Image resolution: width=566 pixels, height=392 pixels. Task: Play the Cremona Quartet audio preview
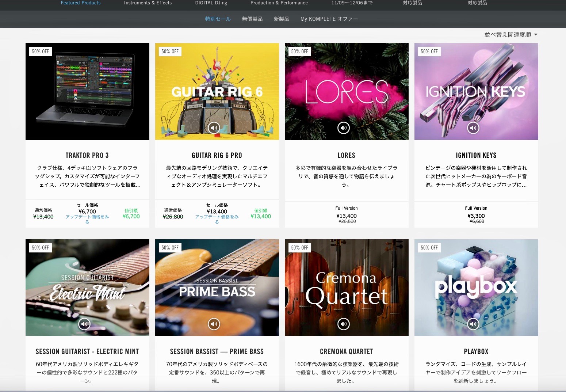click(x=344, y=324)
